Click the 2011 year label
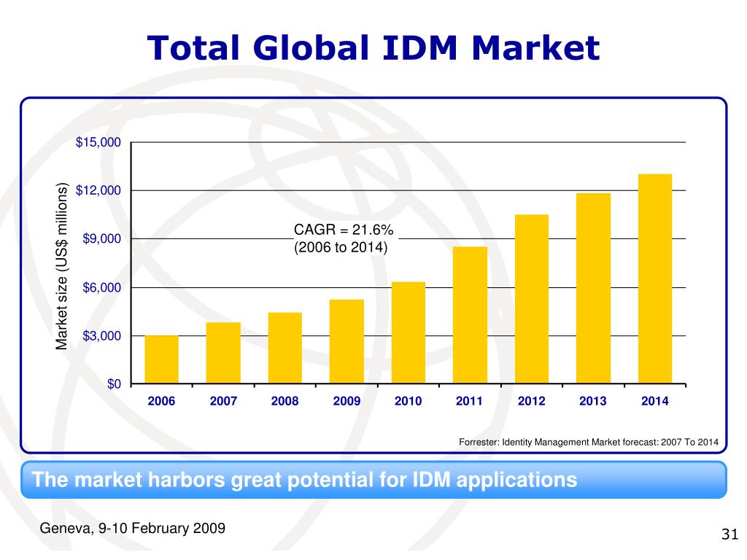The height and width of the screenshot is (560, 747). pyautogui.click(x=469, y=401)
